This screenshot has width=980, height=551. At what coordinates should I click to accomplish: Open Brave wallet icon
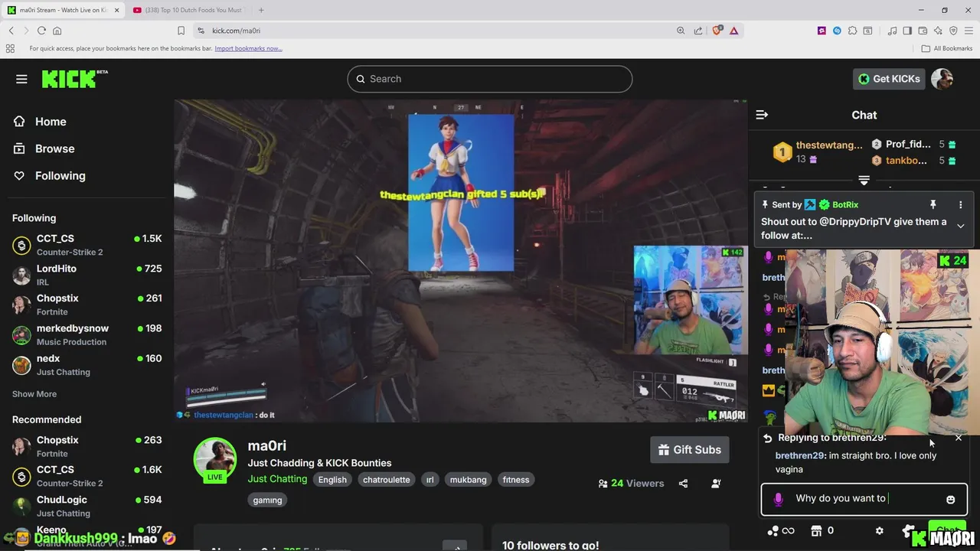click(923, 31)
